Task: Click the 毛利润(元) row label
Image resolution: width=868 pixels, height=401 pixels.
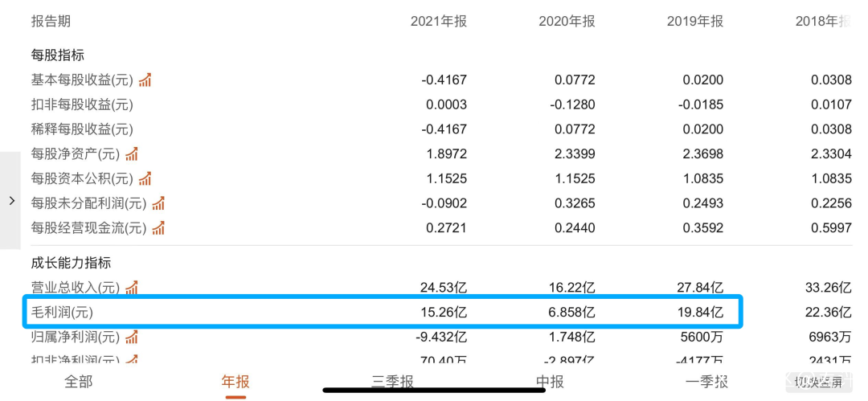Action: (x=62, y=313)
